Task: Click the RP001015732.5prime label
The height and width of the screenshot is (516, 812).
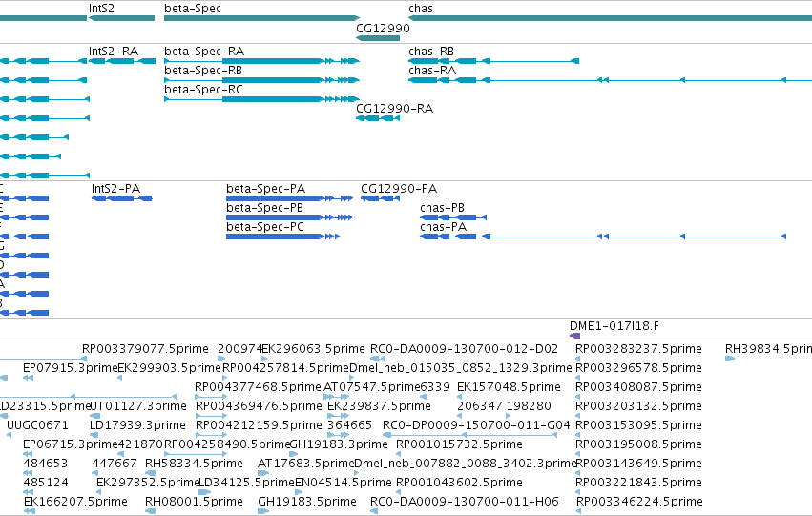Action: pos(459,444)
